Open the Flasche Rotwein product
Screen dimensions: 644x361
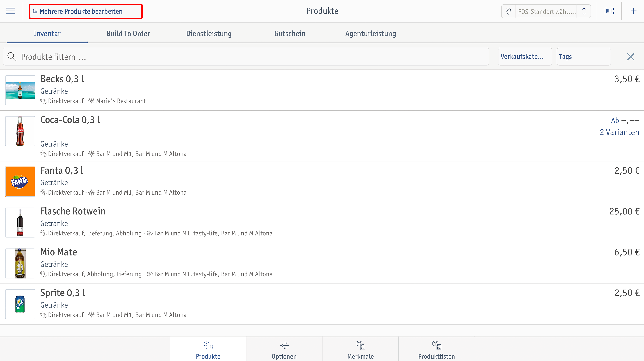pyautogui.click(x=322, y=222)
